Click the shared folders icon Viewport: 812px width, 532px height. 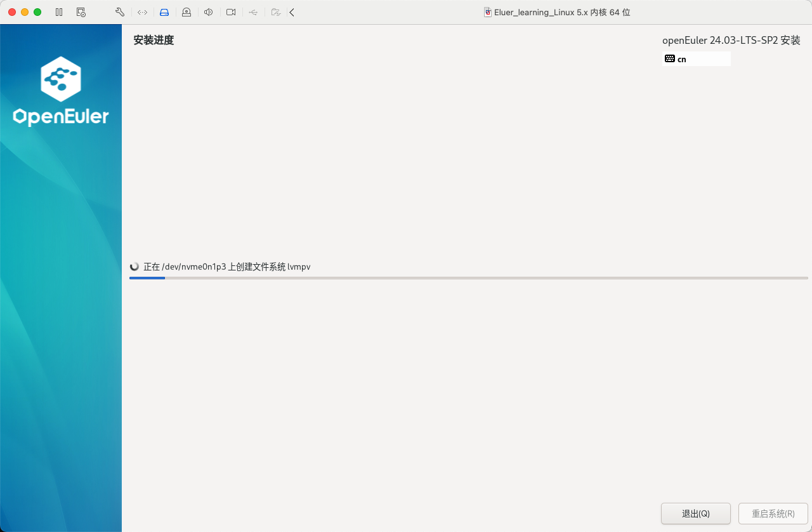click(275, 12)
